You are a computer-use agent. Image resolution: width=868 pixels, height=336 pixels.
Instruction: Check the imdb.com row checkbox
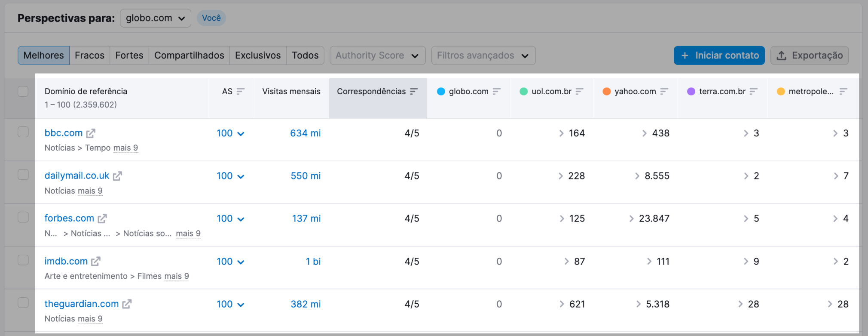pos(23,260)
